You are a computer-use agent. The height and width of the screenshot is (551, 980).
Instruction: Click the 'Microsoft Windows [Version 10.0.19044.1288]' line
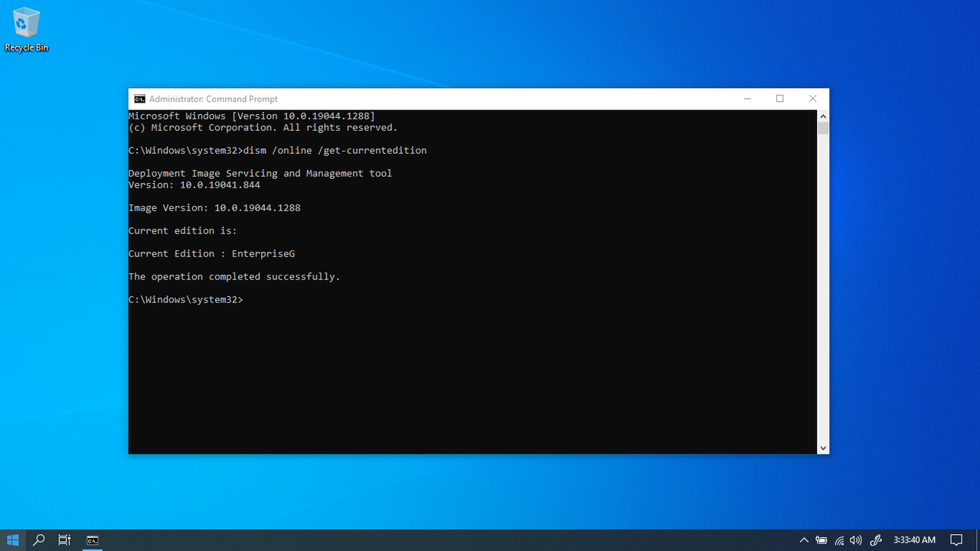pyautogui.click(x=252, y=116)
